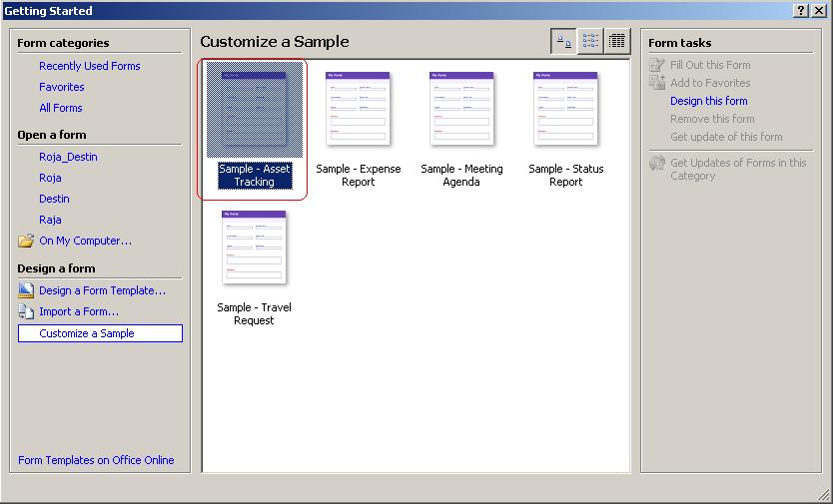This screenshot has height=504, width=833.
Task: Switch to details view button
Action: tap(617, 42)
